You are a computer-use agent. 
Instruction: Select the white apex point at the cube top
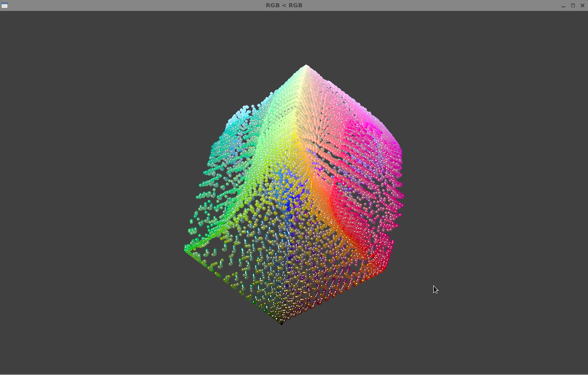point(306,66)
